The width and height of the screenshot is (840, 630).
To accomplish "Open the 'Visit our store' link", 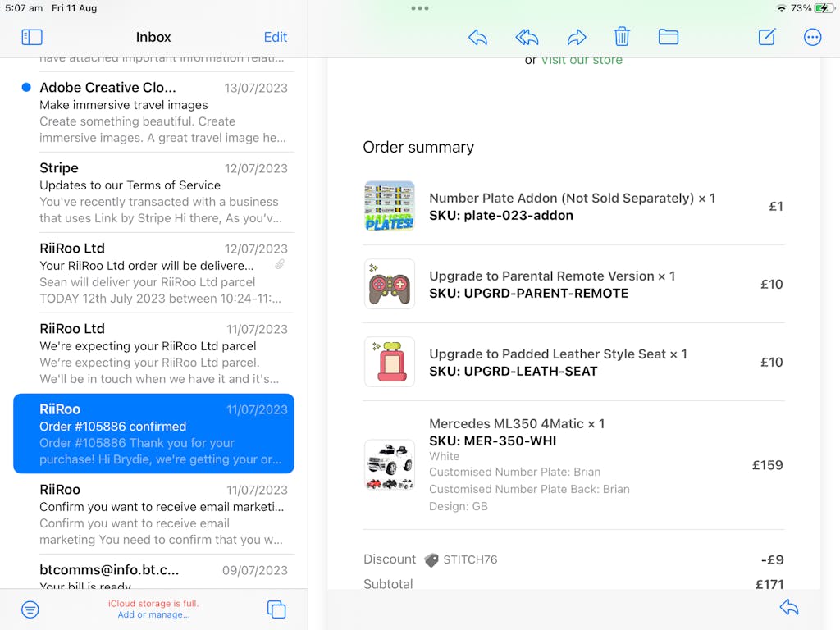I will (581, 60).
